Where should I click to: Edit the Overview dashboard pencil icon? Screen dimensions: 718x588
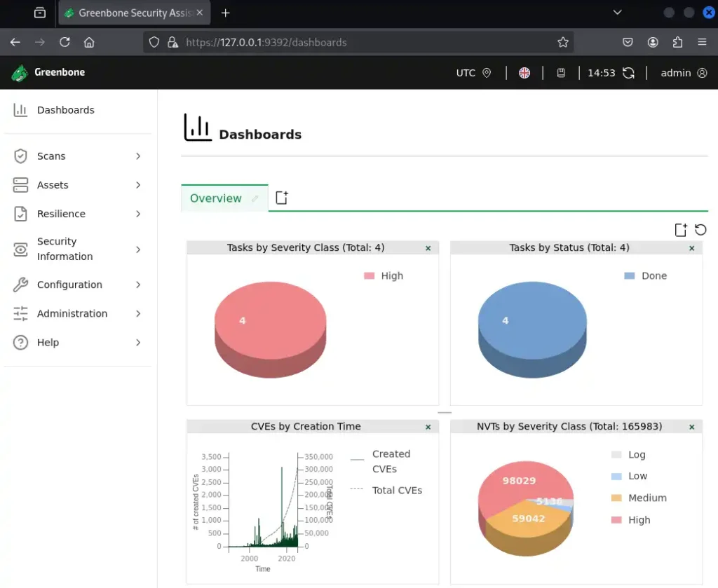255,199
